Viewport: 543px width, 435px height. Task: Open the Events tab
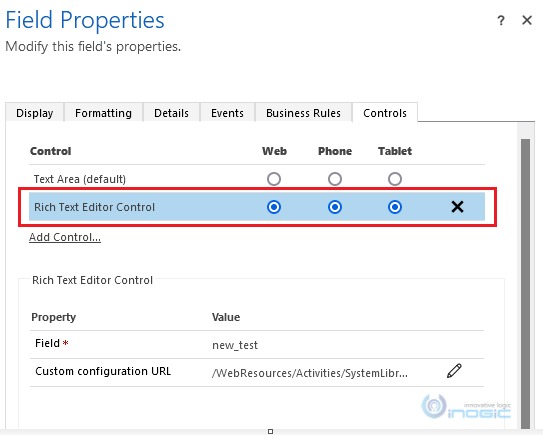click(x=227, y=113)
